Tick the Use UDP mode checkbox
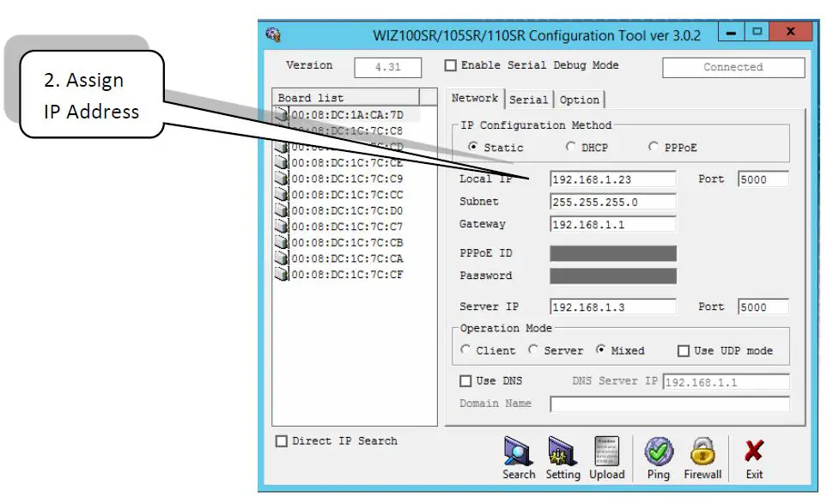 pos(684,350)
